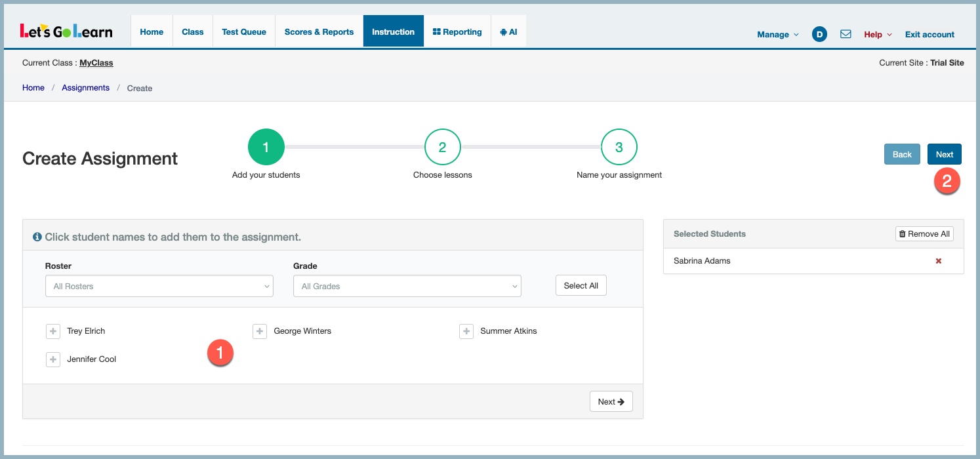Open the Grade dropdown

[407, 287]
